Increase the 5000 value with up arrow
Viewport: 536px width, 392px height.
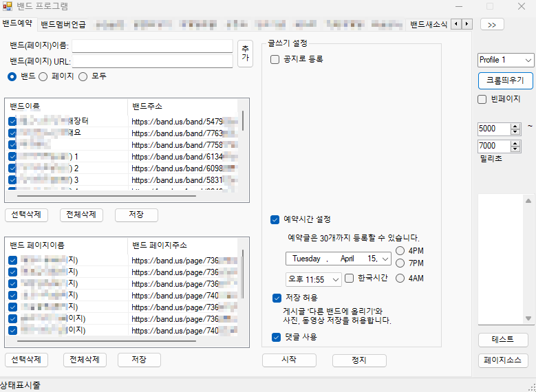point(515,126)
